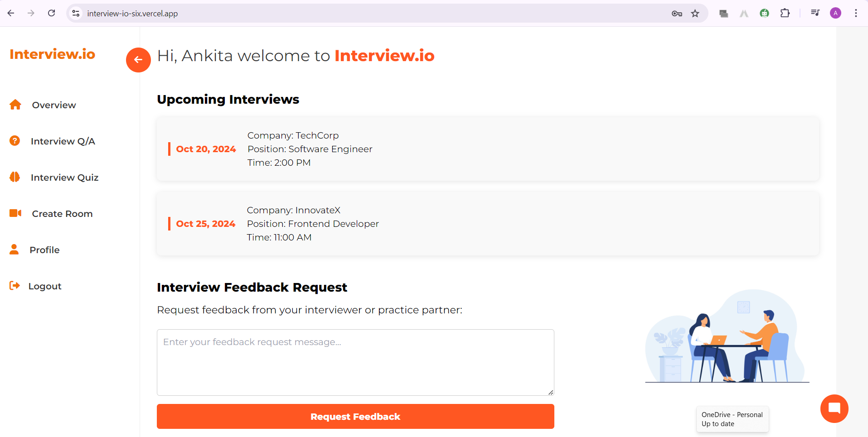Reload the page

[52, 13]
